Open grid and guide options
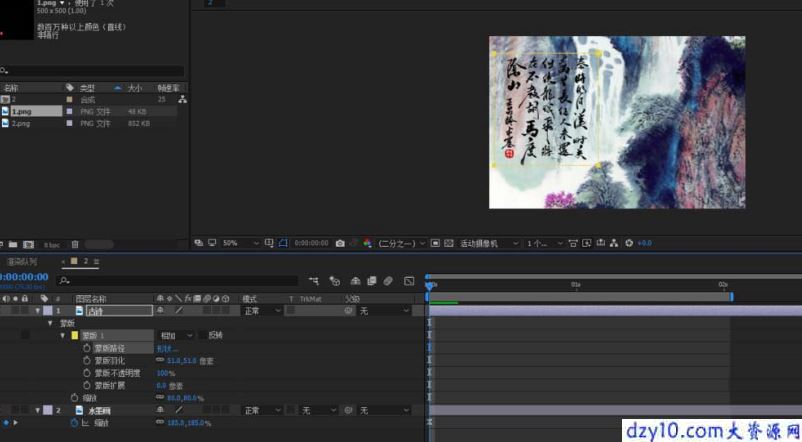This screenshot has width=802, height=442. 269,243
